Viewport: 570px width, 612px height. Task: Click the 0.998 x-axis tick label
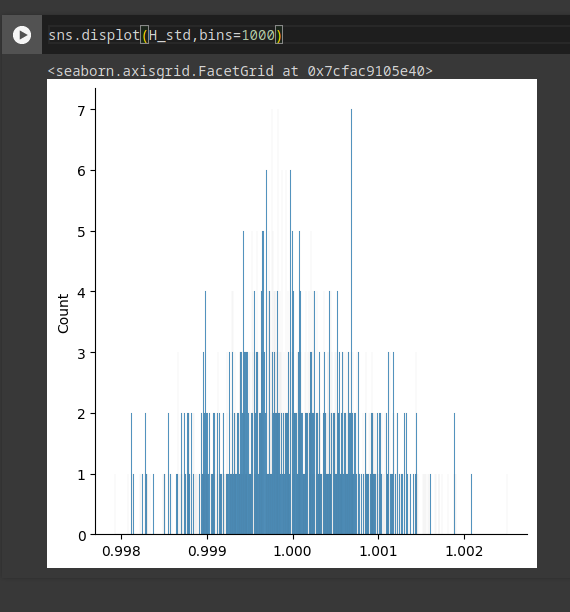[121, 551]
